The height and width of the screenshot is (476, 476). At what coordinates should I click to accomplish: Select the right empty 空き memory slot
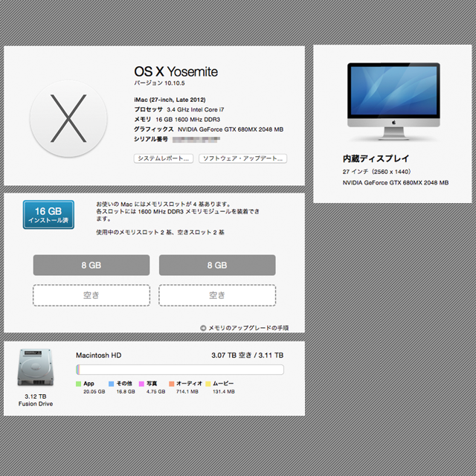coord(217,295)
